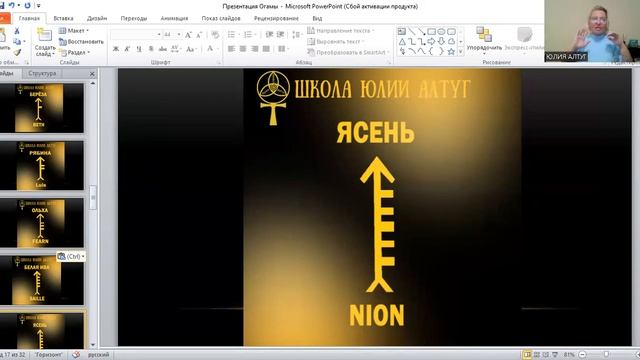Click the Undo icon in quick access toolbar
The height and width of the screenshot is (360, 640).
click(12, 5)
